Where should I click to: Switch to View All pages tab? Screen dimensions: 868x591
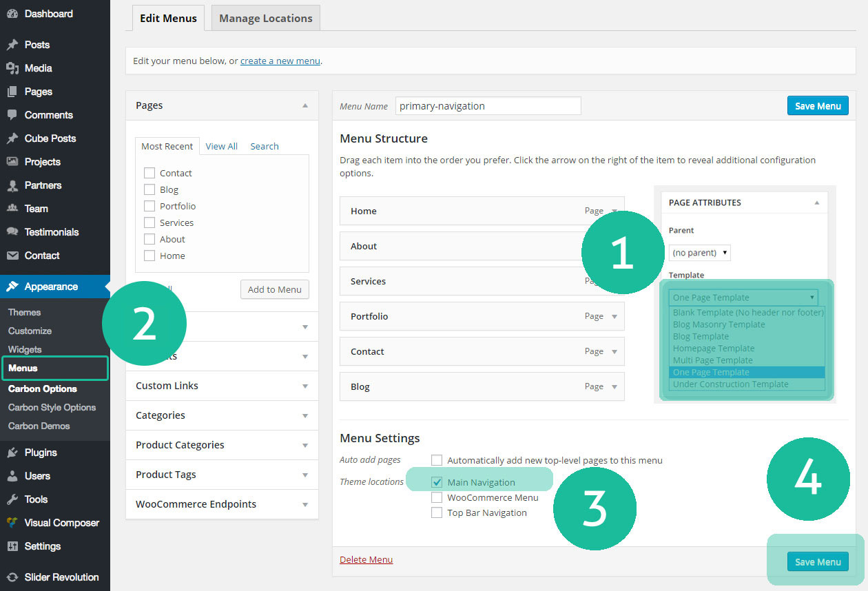tap(221, 146)
